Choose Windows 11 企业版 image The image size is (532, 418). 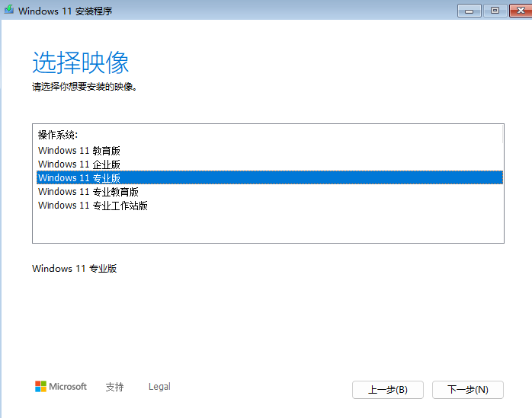point(79,164)
